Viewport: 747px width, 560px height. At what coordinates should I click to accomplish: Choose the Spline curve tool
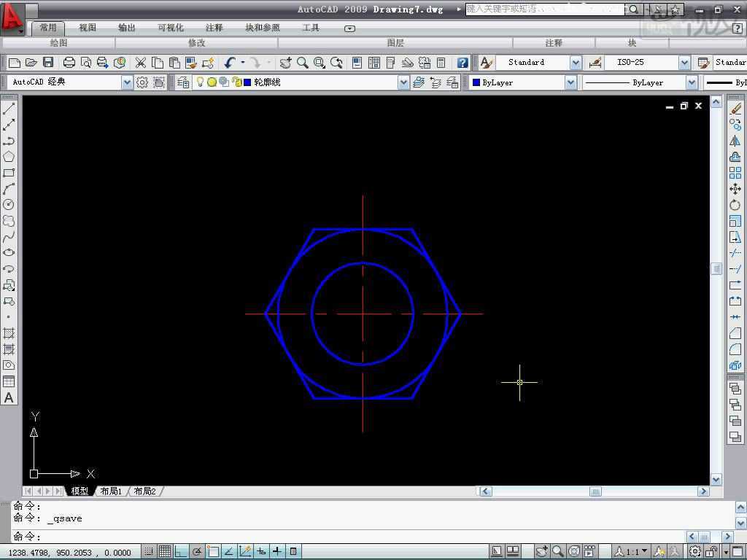click(x=9, y=237)
